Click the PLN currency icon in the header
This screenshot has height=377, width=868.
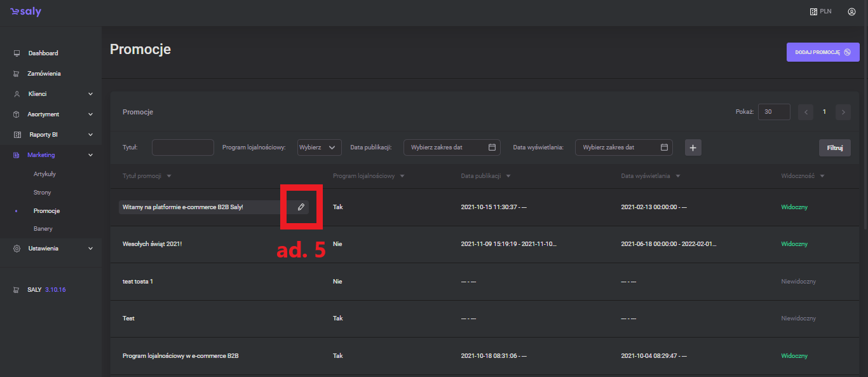click(x=813, y=11)
